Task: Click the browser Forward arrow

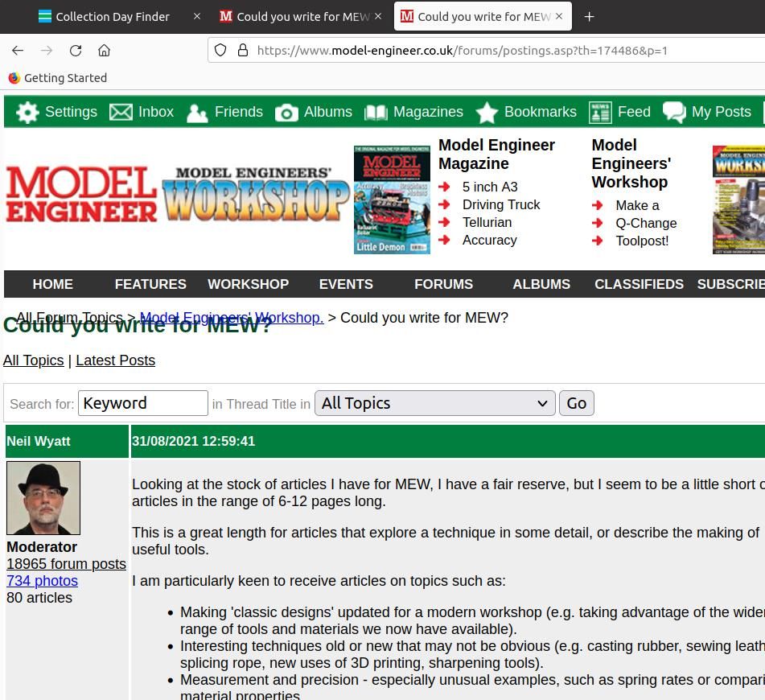Action: point(47,50)
